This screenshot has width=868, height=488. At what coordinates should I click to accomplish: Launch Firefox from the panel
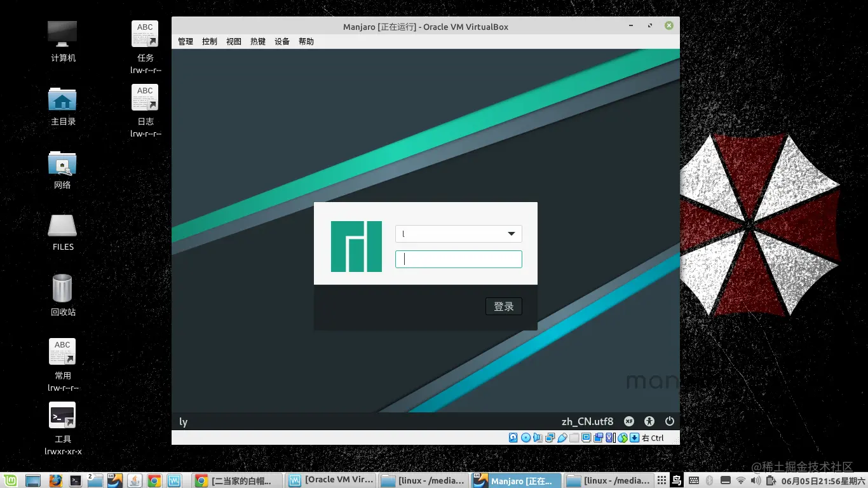(x=55, y=481)
